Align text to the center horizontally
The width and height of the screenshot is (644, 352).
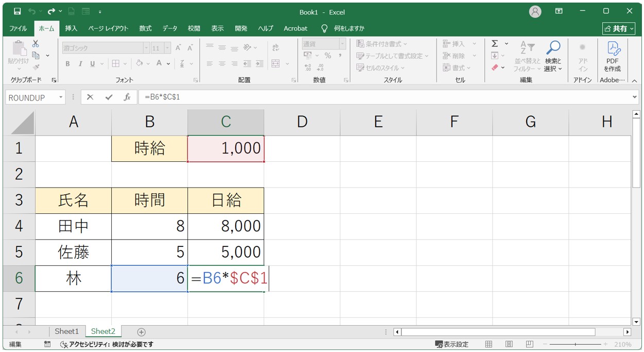[222, 64]
